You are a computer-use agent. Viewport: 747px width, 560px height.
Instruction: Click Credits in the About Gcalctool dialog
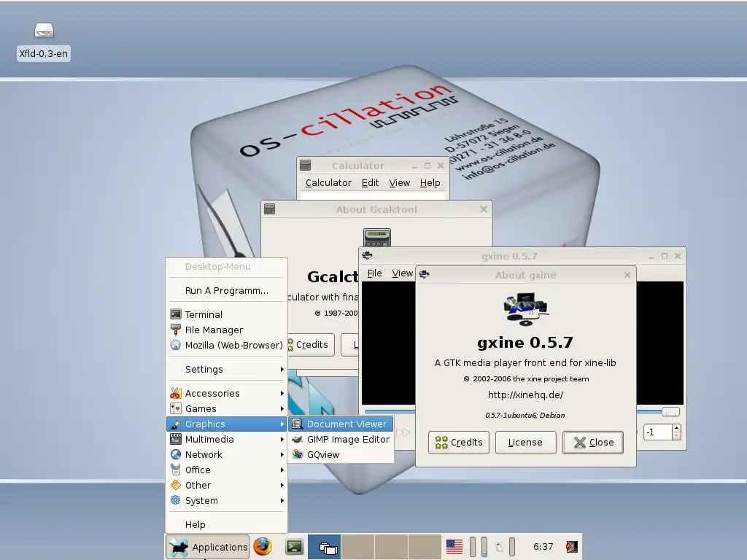click(x=310, y=345)
